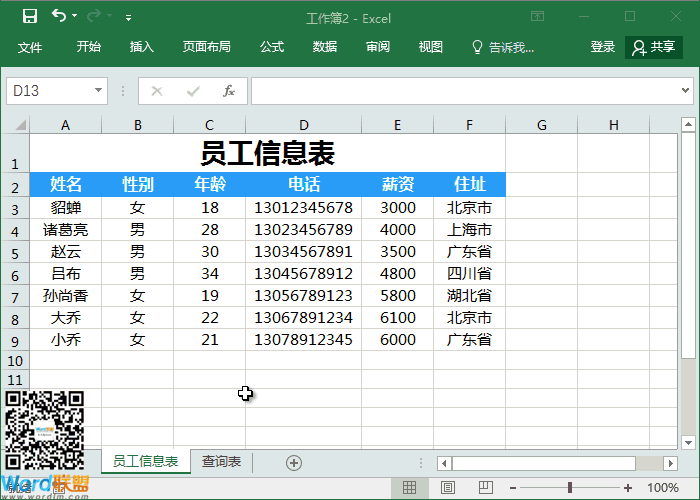Switch to Page Layout view icon
Viewport: 700px width, 500px height.
[x=448, y=488]
